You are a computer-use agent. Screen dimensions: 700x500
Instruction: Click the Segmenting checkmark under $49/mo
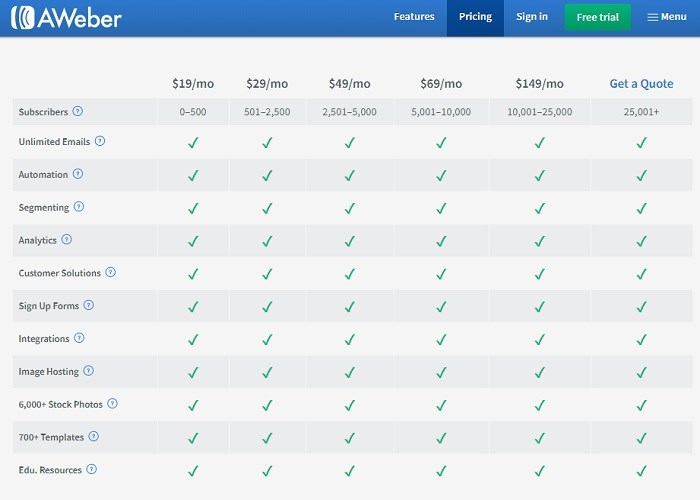[x=350, y=208]
